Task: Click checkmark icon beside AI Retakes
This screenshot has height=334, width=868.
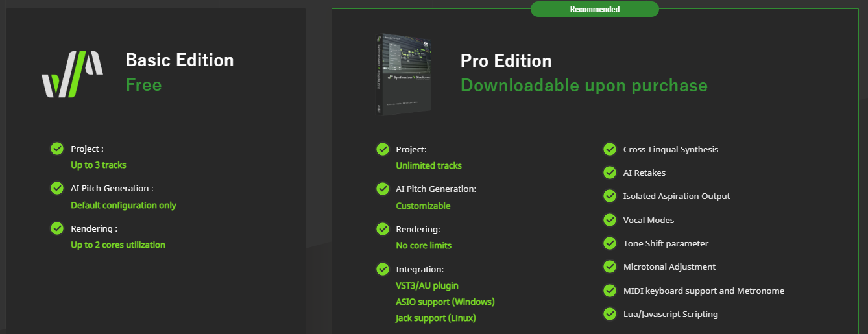Action: click(610, 173)
